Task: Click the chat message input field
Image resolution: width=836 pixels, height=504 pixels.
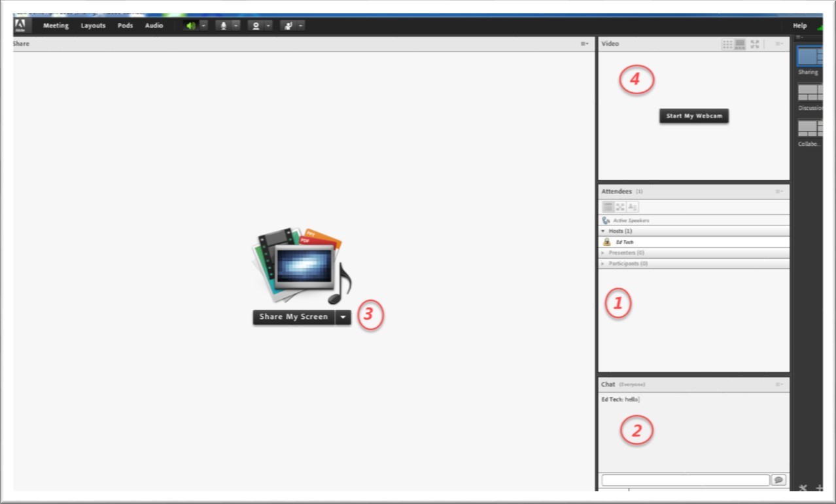Action: [x=686, y=480]
